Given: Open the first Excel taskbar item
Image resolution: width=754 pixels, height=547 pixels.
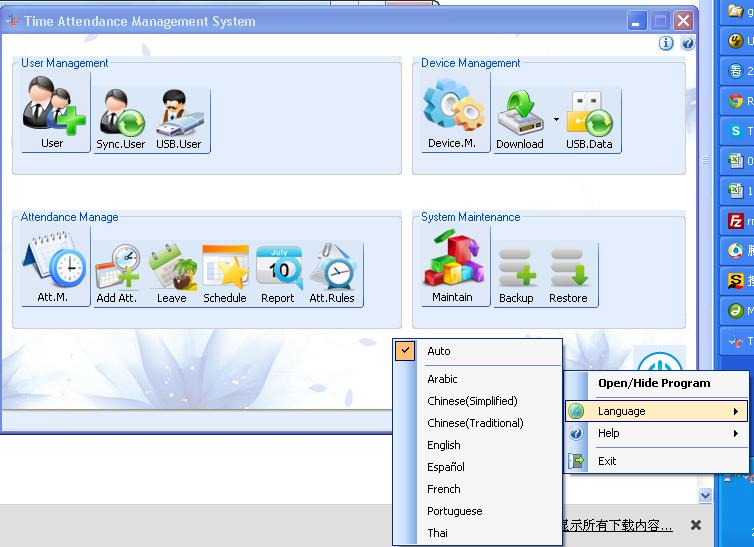Looking at the screenshot, I should (738, 161).
